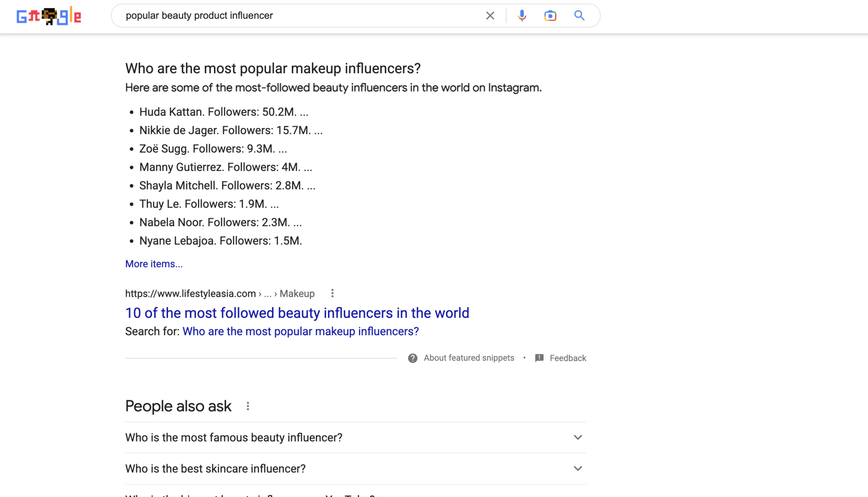Click 'Who are the most popular makeup influencers?' search link
Image resolution: width=868 pixels, height=497 pixels.
(300, 331)
